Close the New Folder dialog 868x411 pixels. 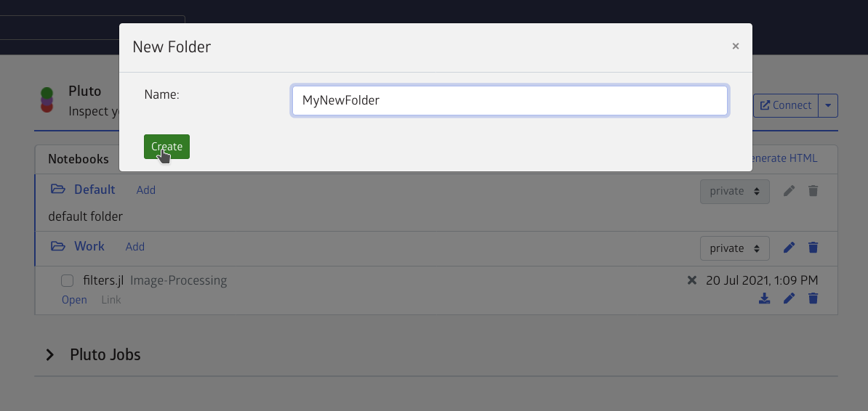pos(735,46)
